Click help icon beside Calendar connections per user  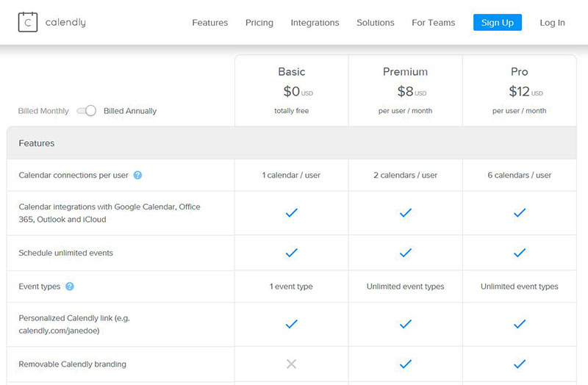[137, 176]
